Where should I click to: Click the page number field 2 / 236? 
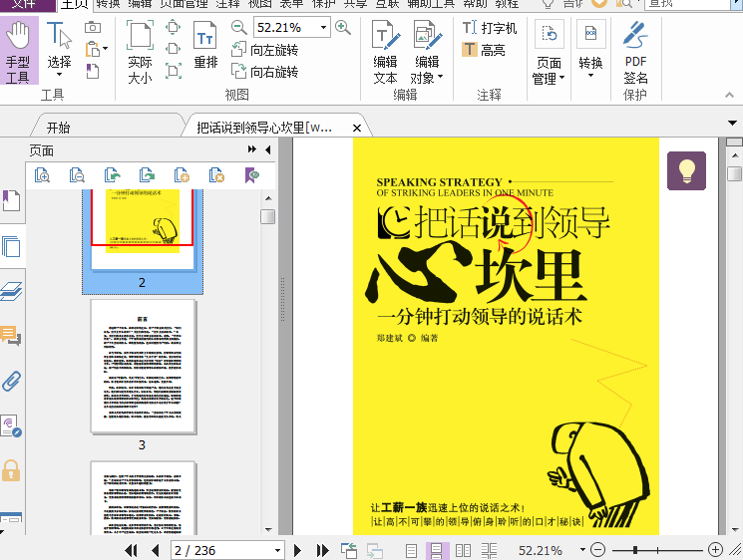pos(227,550)
